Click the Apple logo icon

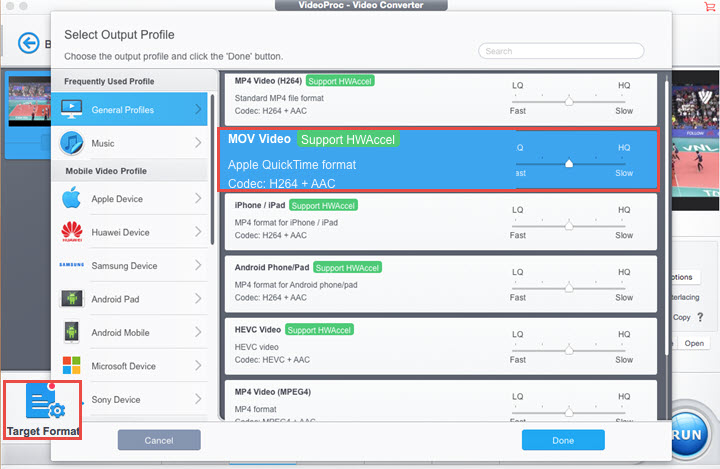[x=72, y=198]
